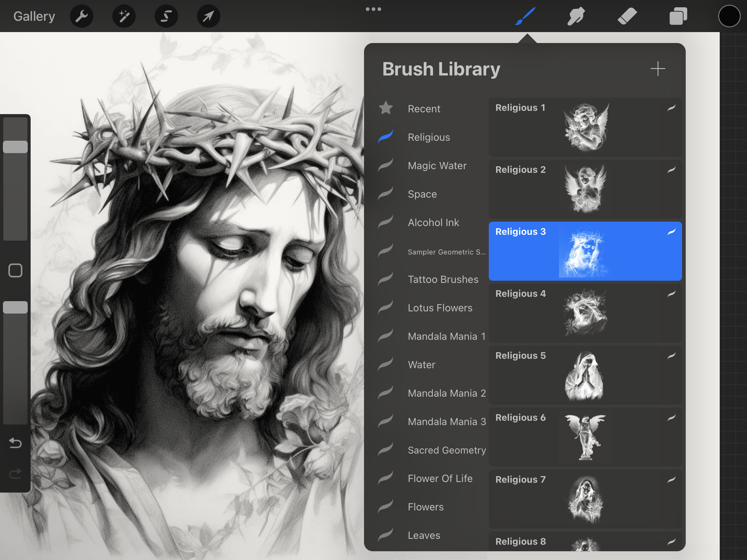Select the Religious 3 brush

[585, 251]
